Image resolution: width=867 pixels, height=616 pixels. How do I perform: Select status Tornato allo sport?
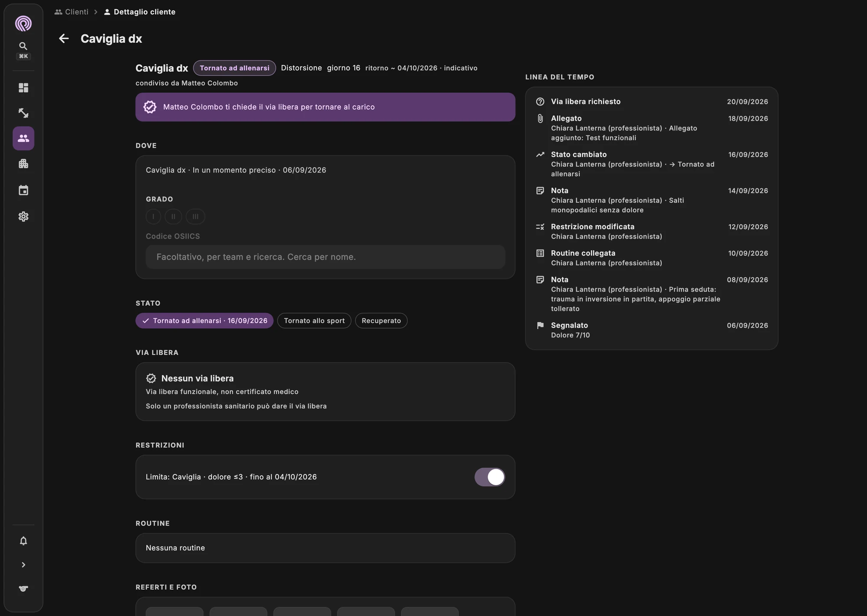tap(314, 321)
